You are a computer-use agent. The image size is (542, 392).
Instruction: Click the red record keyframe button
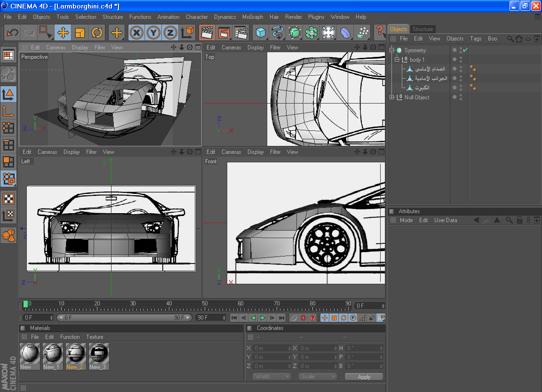[303, 318]
